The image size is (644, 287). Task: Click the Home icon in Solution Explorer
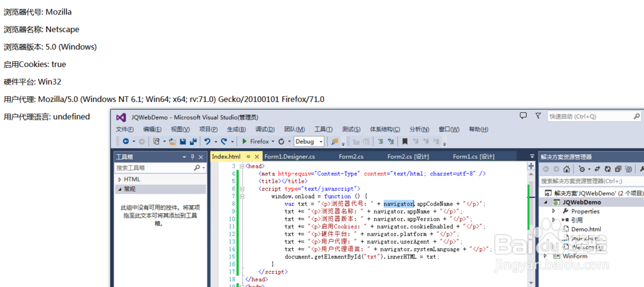tap(566, 169)
